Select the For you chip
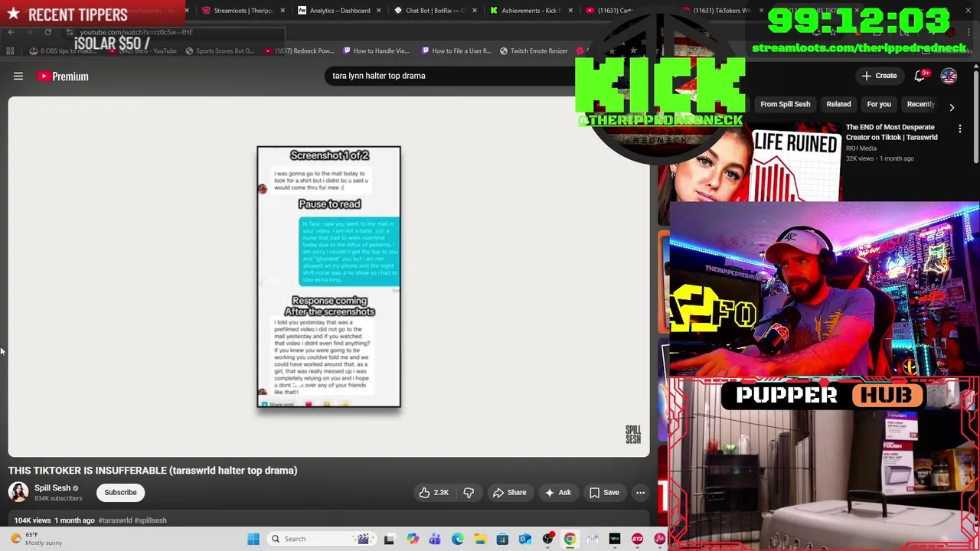The height and width of the screenshot is (551, 980). 879,104
